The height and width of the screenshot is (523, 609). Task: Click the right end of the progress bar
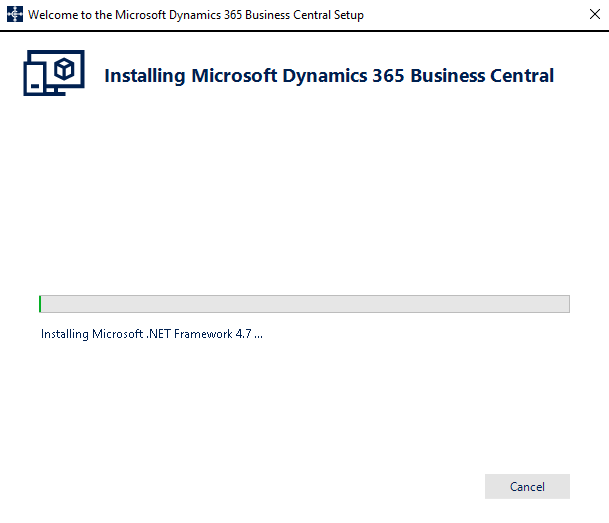567,304
